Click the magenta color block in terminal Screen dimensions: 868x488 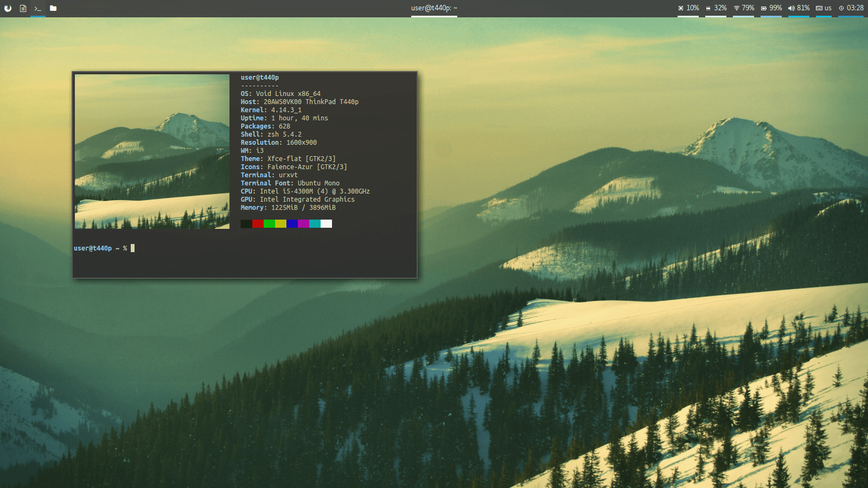coord(303,223)
